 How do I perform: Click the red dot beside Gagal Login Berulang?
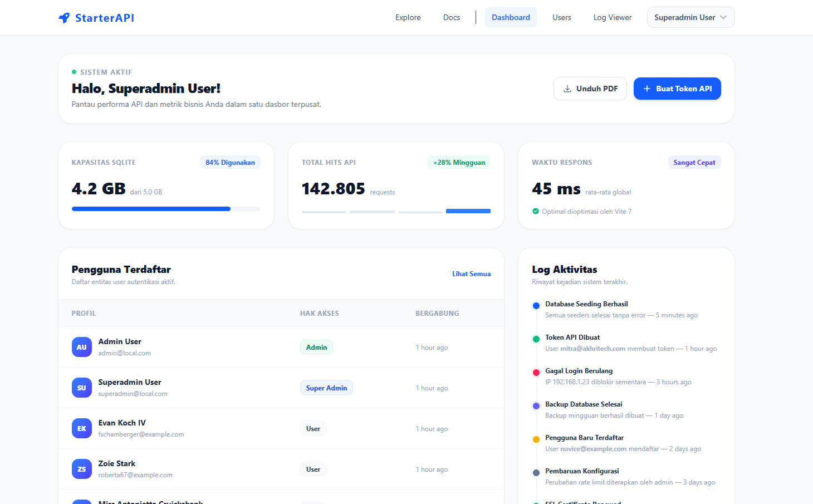(x=536, y=373)
